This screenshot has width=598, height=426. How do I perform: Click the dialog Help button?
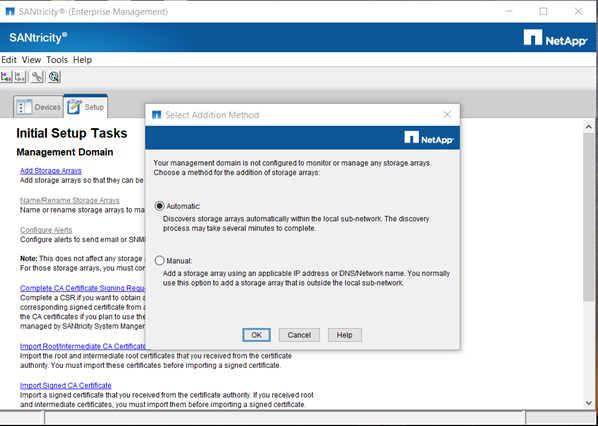[x=344, y=335]
